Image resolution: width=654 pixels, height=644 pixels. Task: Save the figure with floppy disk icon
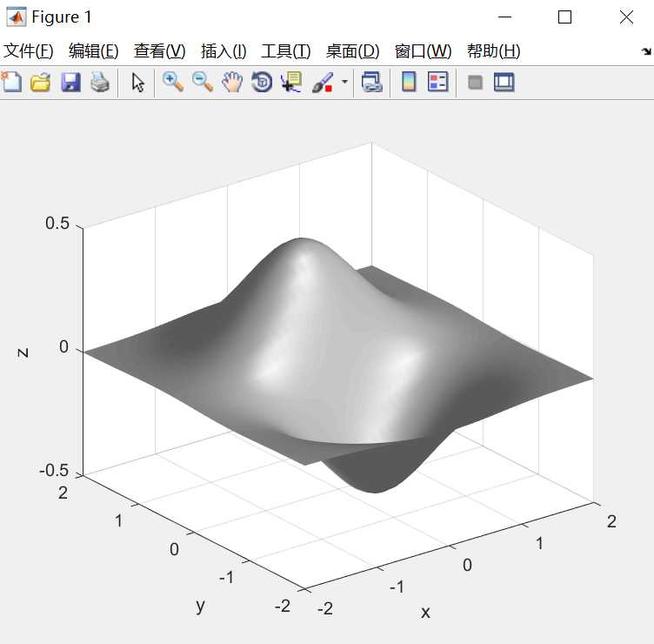[71, 82]
